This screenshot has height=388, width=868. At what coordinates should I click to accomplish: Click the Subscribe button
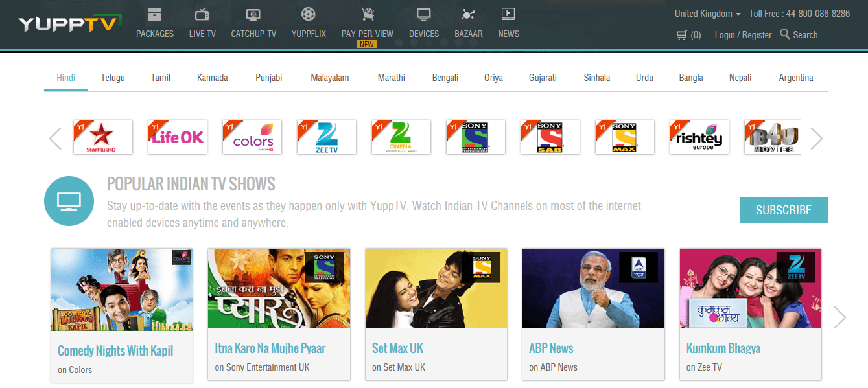pyautogui.click(x=784, y=210)
